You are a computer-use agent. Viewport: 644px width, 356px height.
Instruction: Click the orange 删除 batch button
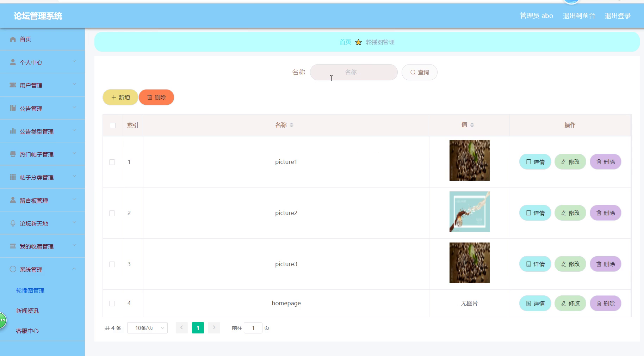tap(156, 97)
